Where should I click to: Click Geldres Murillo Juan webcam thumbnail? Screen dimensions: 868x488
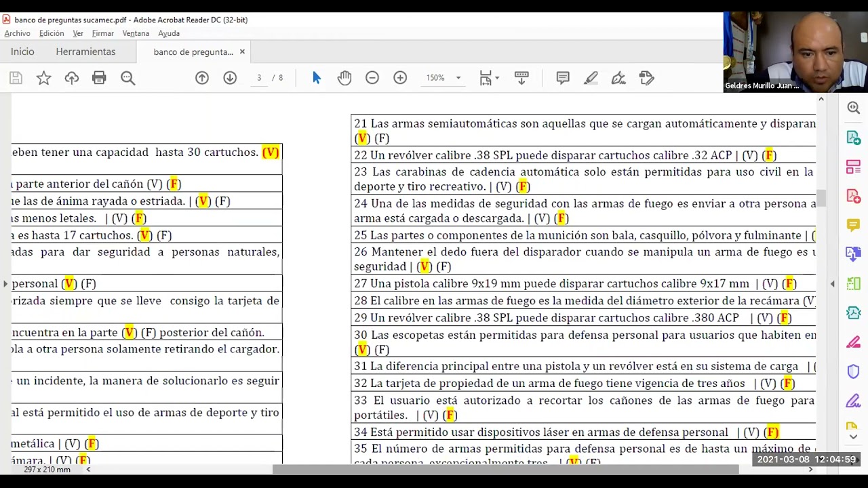pyautogui.click(x=795, y=52)
